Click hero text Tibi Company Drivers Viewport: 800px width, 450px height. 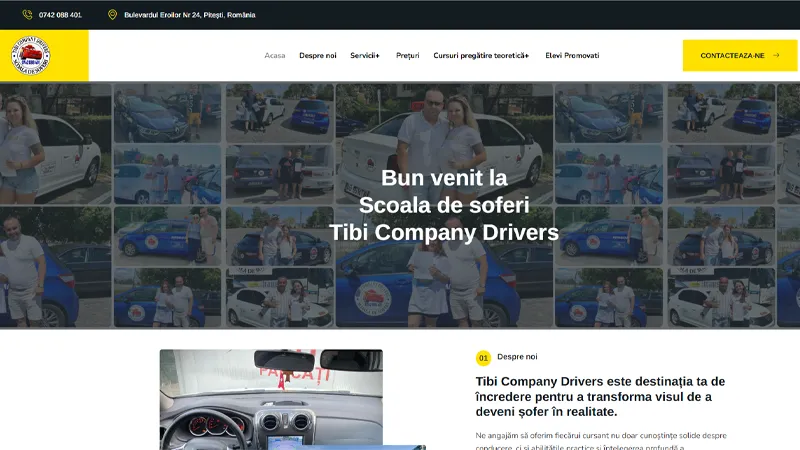444,232
